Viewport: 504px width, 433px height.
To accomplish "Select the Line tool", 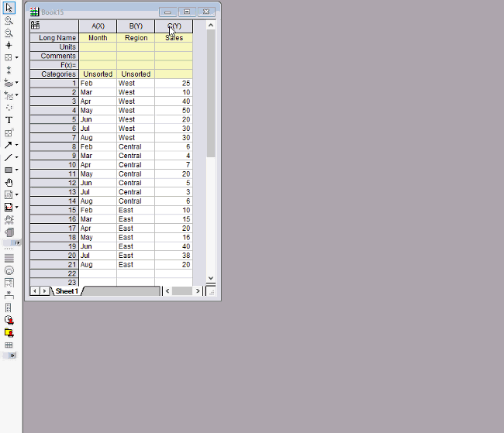I will pos(9,157).
